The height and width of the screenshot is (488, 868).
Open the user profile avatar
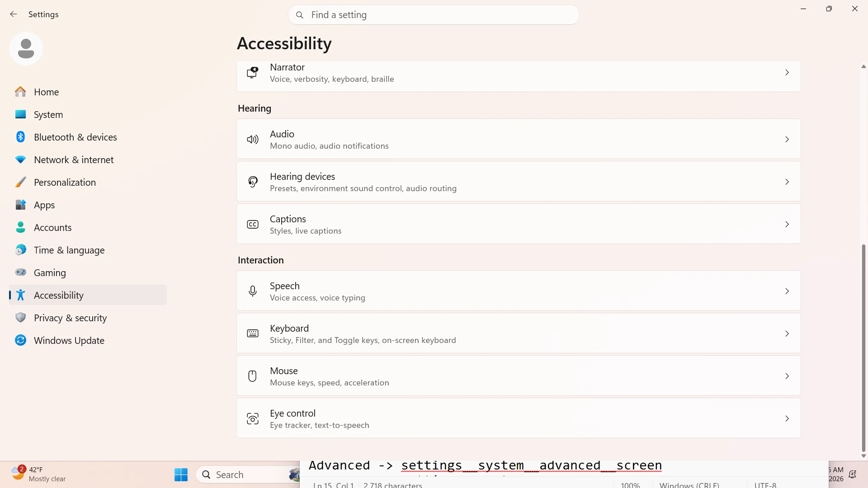coord(26,48)
